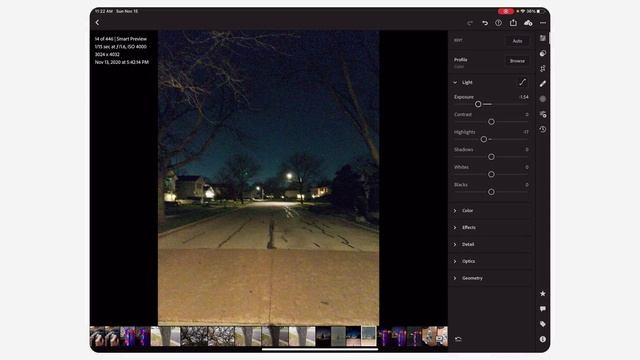Click the Browse profile button
This screenshot has height=360, width=640.
(x=517, y=61)
